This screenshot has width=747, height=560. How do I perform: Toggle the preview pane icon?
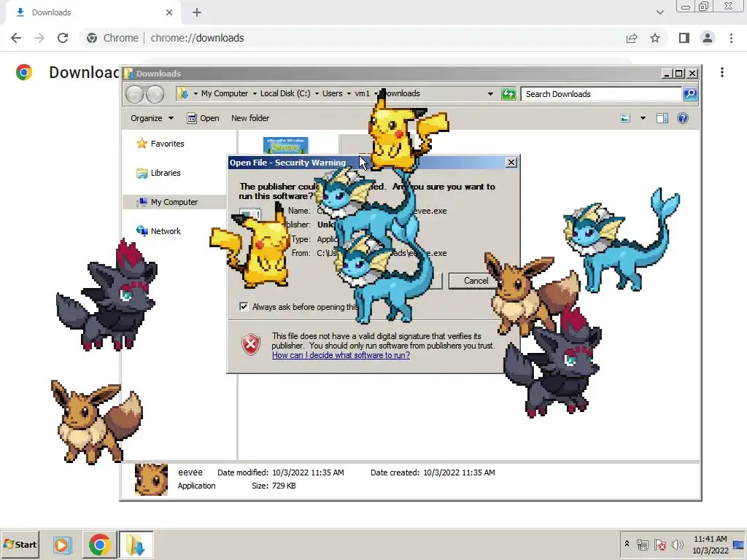[x=662, y=118]
